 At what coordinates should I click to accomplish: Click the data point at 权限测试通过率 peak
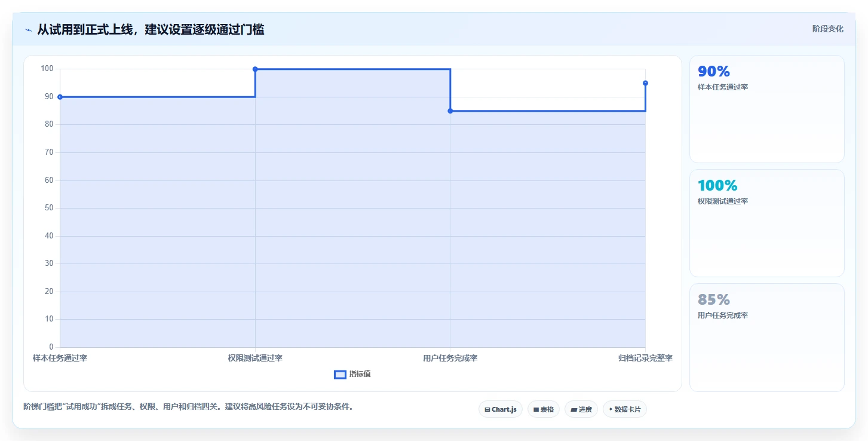(255, 69)
